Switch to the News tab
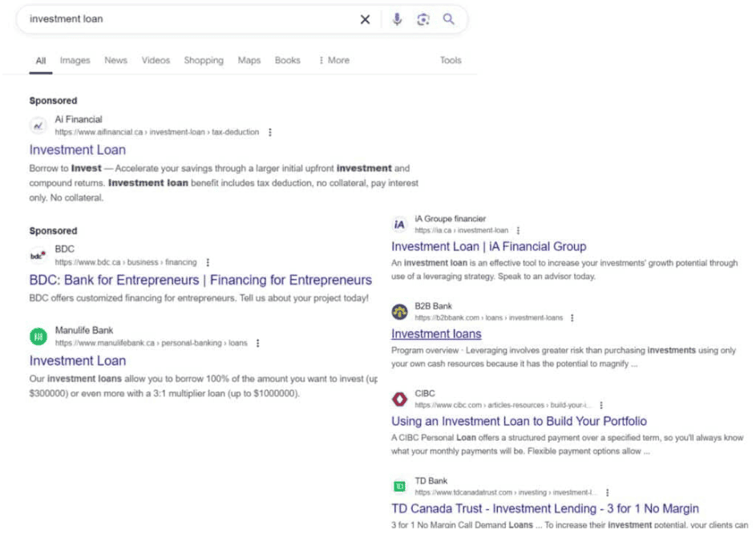 [115, 60]
